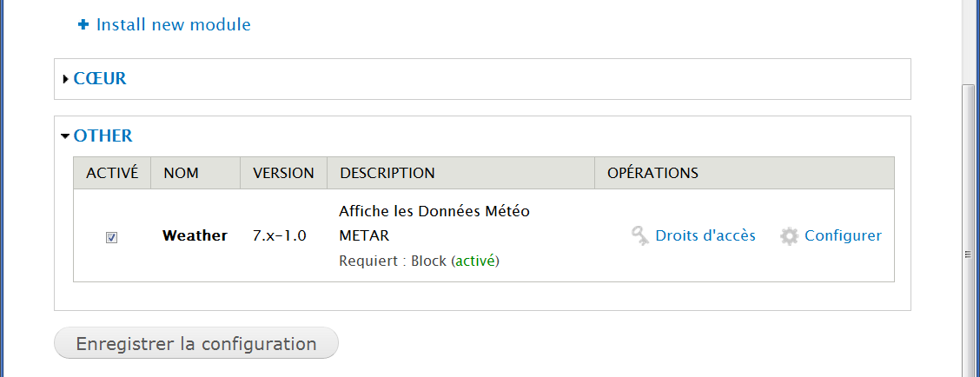Expand the CŒUR section arrow
980x377 pixels.
tap(66, 79)
